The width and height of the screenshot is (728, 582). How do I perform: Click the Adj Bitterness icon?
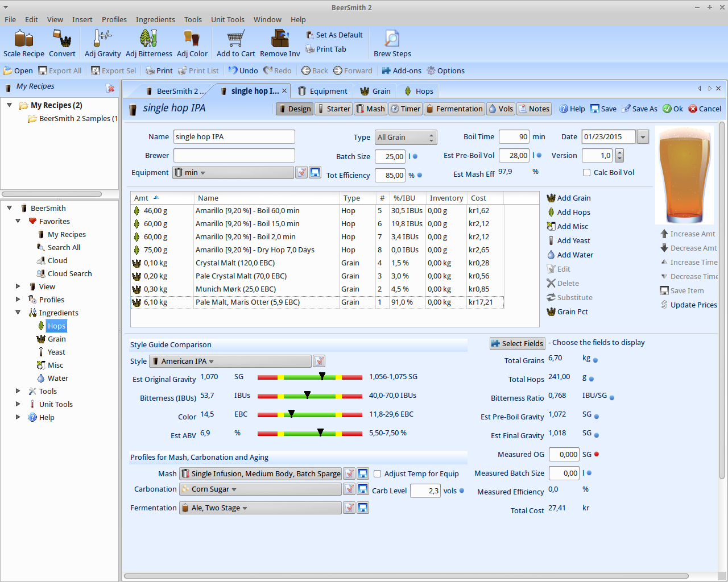(x=148, y=43)
